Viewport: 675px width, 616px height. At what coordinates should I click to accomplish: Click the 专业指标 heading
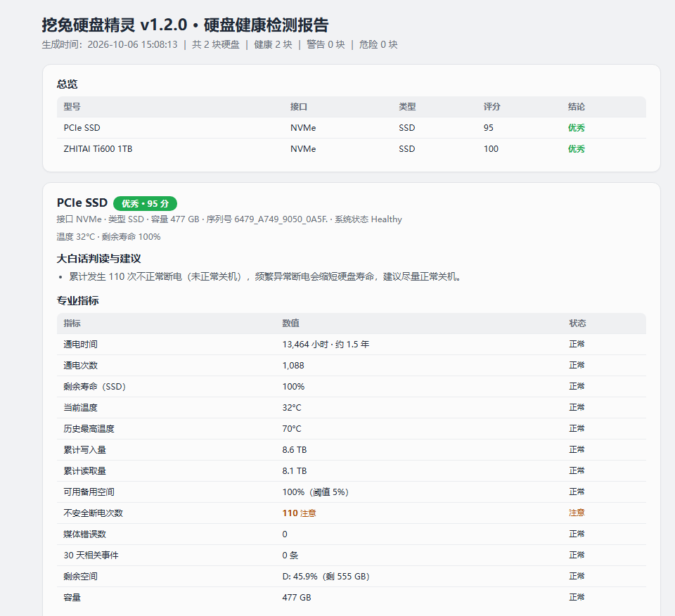[77, 300]
